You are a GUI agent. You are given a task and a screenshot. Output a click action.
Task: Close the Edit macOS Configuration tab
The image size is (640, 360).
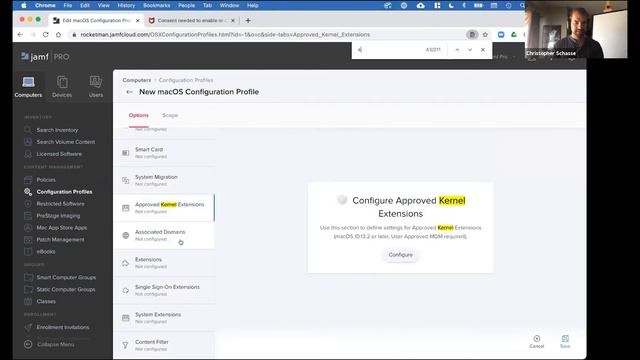138,20
